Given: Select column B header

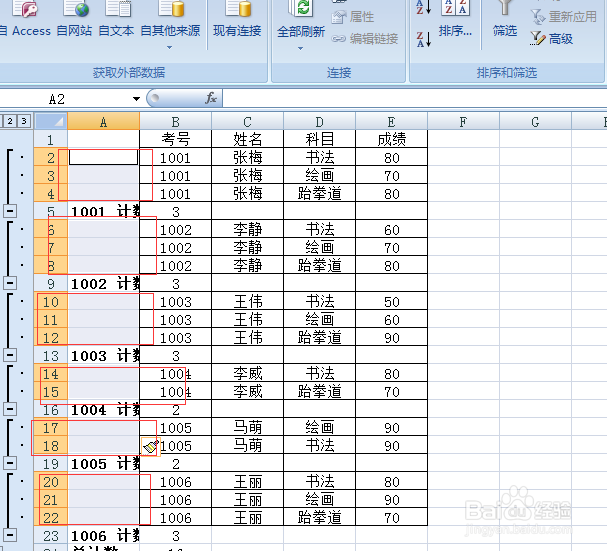Looking at the screenshot, I should [x=175, y=122].
